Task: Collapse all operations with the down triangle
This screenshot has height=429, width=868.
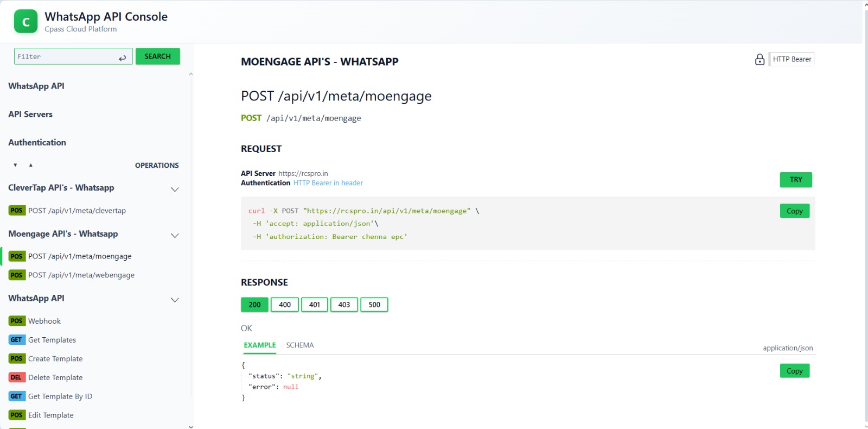Action: pyautogui.click(x=15, y=165)
